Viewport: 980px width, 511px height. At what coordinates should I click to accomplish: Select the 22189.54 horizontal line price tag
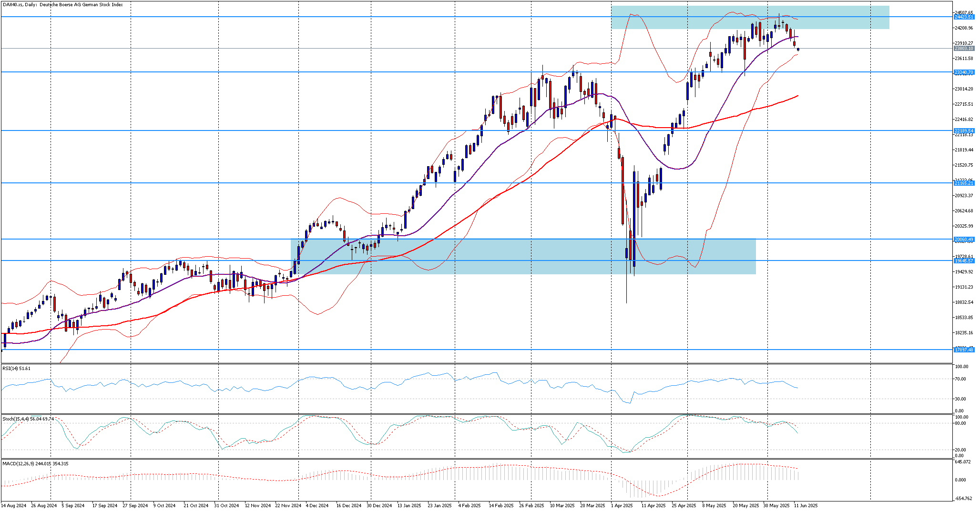964,130
